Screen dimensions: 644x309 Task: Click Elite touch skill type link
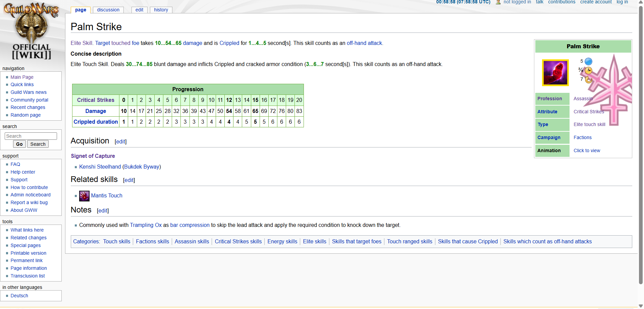coord(589,124)
